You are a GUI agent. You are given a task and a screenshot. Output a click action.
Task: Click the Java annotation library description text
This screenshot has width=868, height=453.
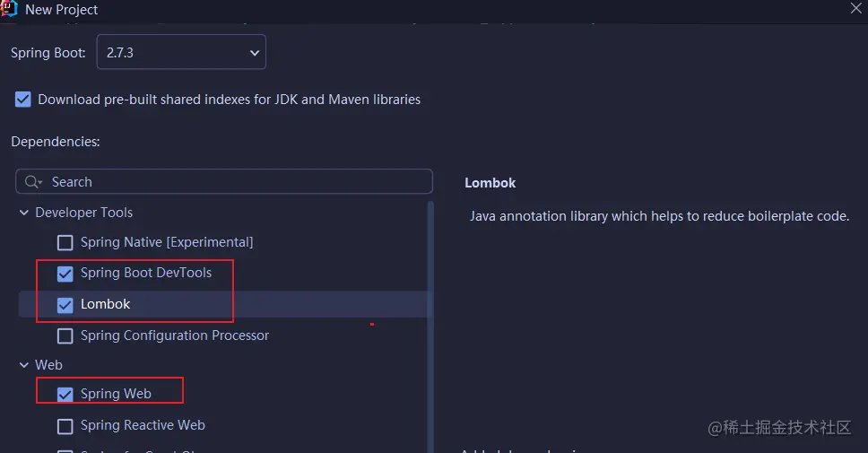coord(659,216)
